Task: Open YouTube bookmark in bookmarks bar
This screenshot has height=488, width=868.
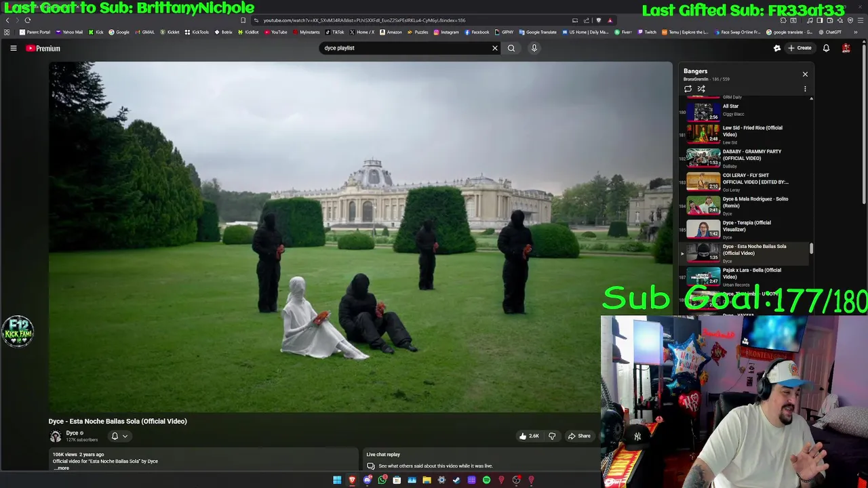Action: point(276,32)
